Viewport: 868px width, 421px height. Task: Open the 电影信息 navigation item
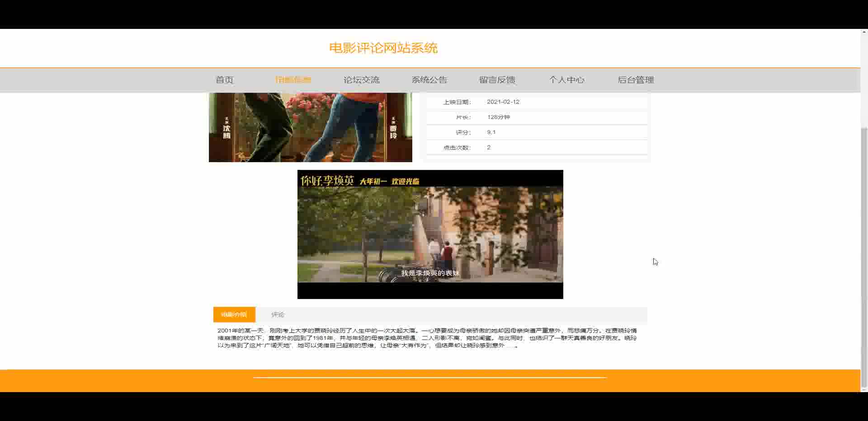point(293,80)
